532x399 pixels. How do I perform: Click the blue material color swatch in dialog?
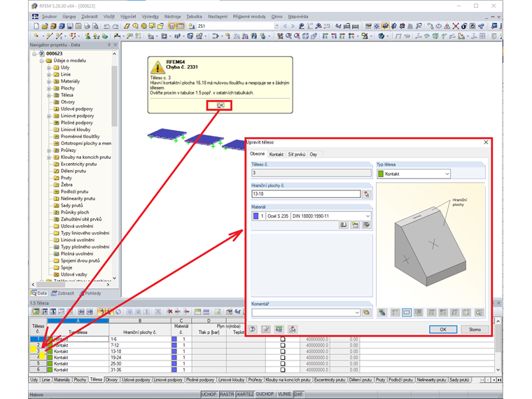pos(255,216)
